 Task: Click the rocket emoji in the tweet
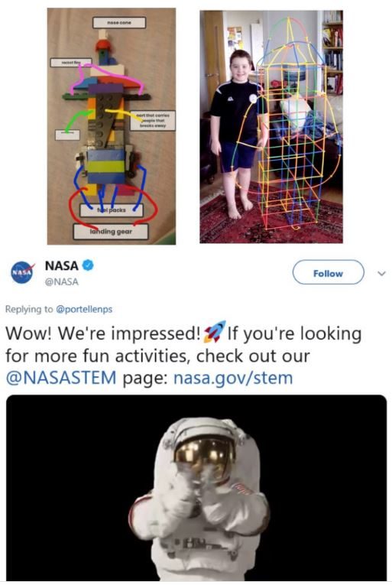[x=215, y=332]
